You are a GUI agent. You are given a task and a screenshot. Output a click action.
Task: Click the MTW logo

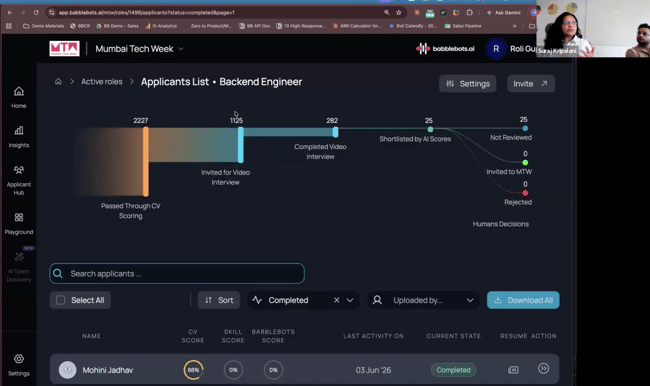point(64,49)
